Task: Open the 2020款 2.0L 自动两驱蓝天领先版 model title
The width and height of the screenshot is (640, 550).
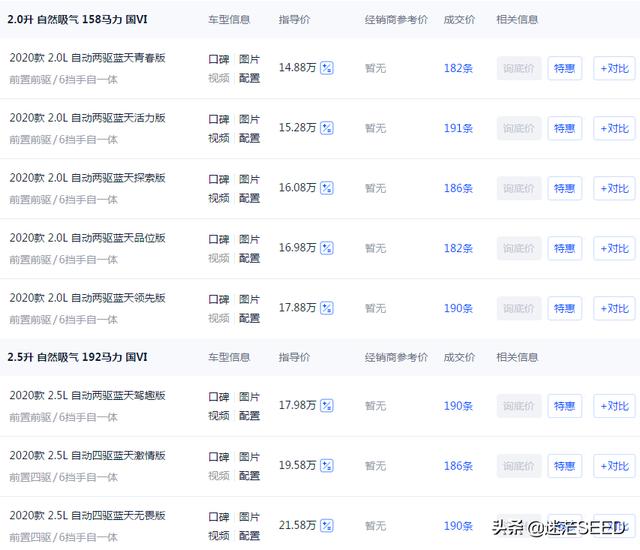Action: (87, 298)
